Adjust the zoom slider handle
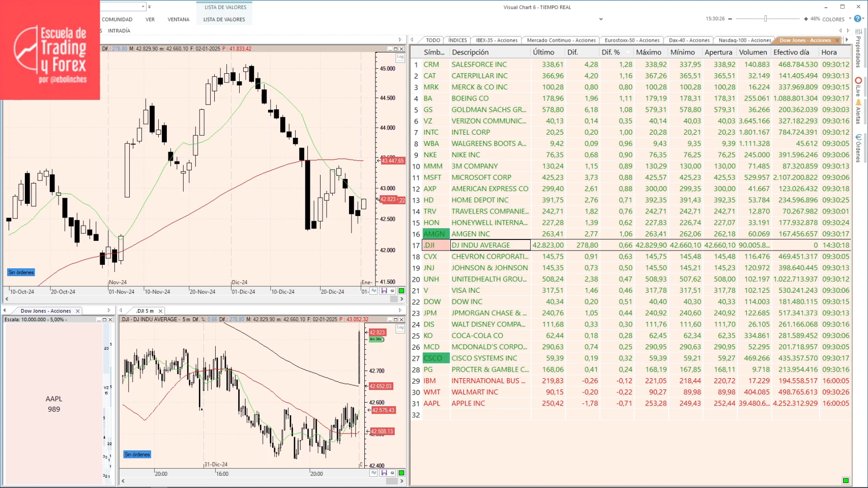The width and height of the screenshot is (868, 488). tap(765, 19)
